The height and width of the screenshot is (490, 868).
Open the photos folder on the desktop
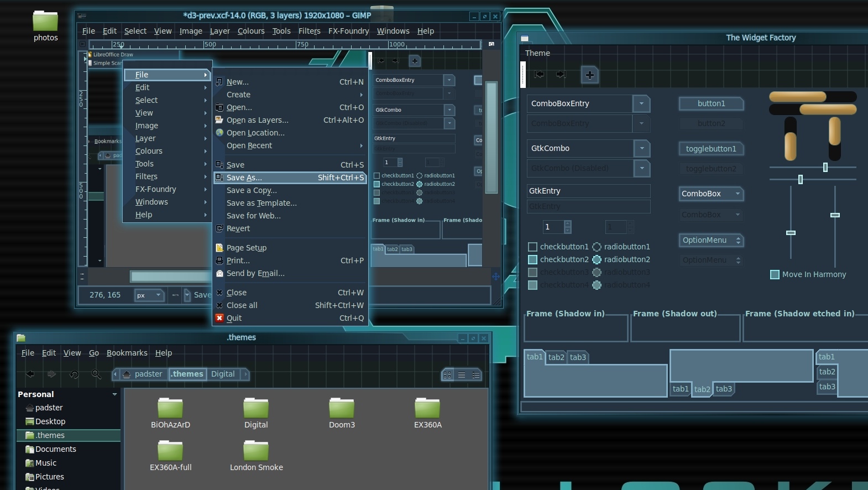click(45, 21)
